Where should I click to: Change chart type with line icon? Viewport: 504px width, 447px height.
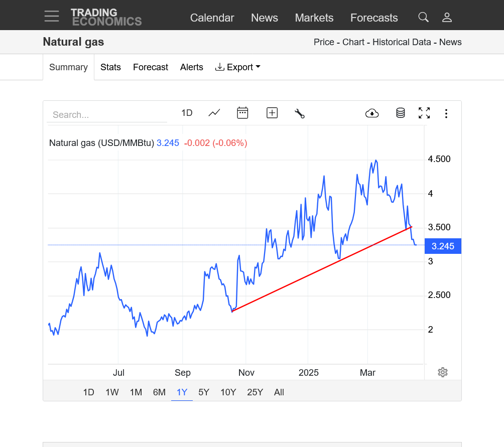click(x=214, y=113)
